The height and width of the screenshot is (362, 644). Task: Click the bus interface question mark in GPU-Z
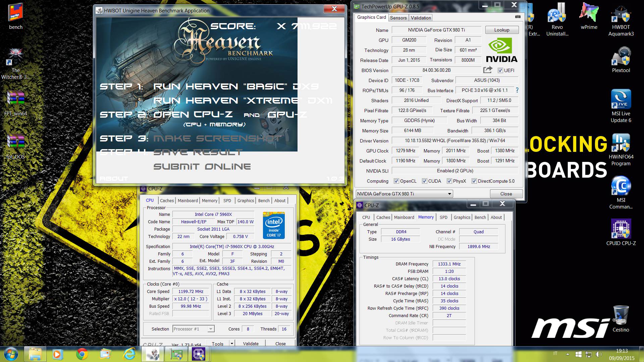tap(517, 90)
